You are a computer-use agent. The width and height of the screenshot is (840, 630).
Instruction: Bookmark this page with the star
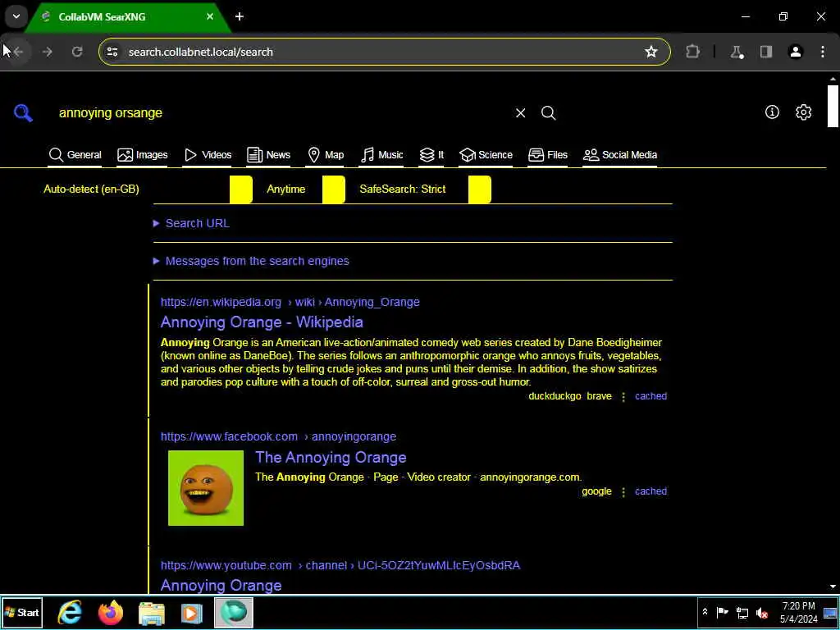[651, 52]
